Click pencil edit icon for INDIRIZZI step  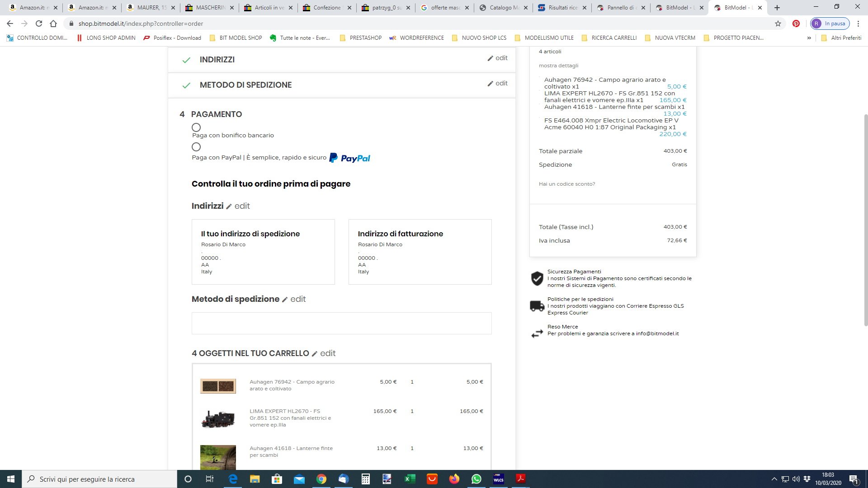pos(491,58)
